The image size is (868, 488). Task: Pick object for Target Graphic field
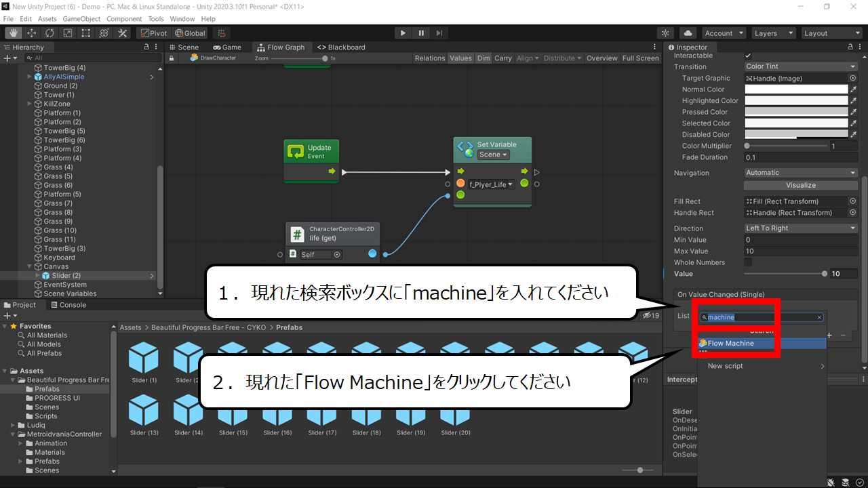(x=853, y=78)
